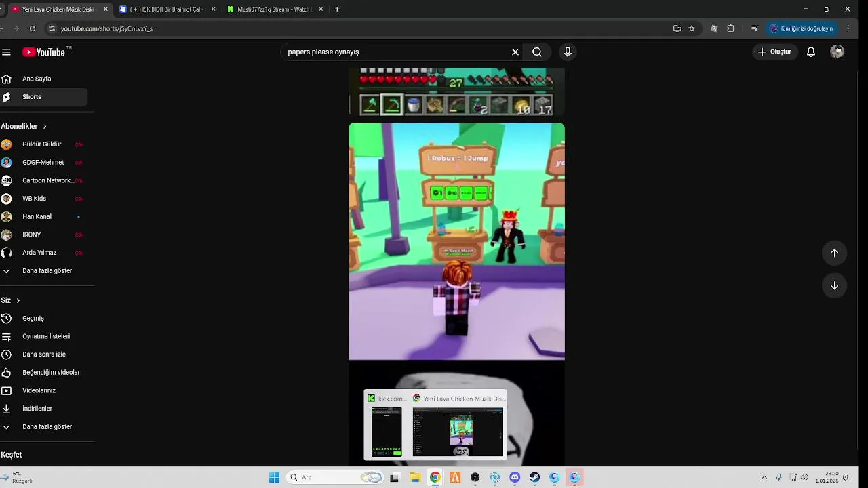
Task: Click the Keşfet heading
Action: click(x=12, y=455)
